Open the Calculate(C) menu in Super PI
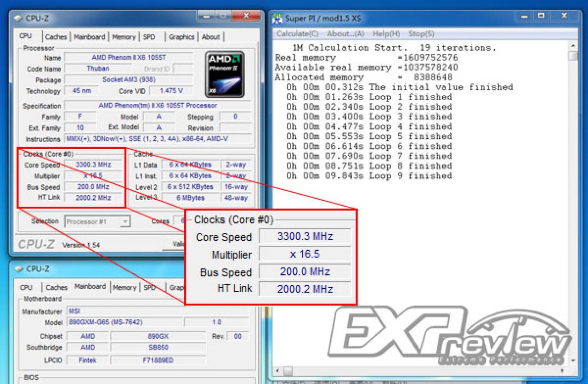The image size is (588, 384). tap(298, 34)
